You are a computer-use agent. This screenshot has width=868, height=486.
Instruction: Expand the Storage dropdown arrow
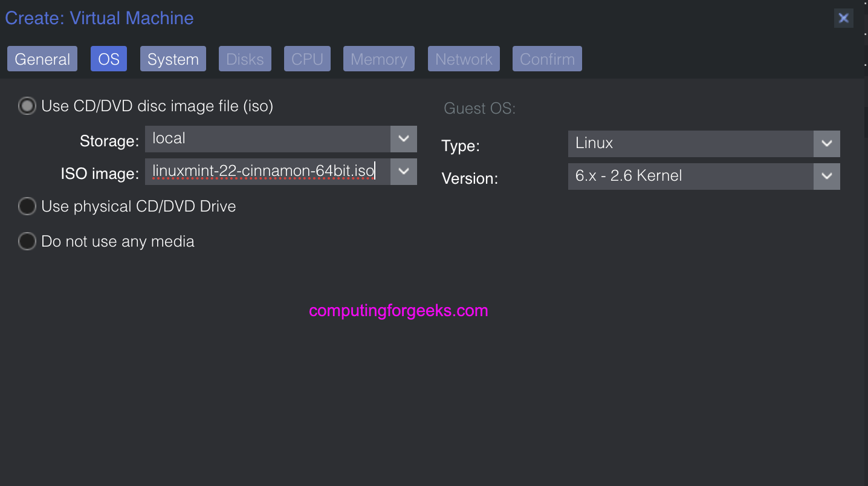coord(404,139)
